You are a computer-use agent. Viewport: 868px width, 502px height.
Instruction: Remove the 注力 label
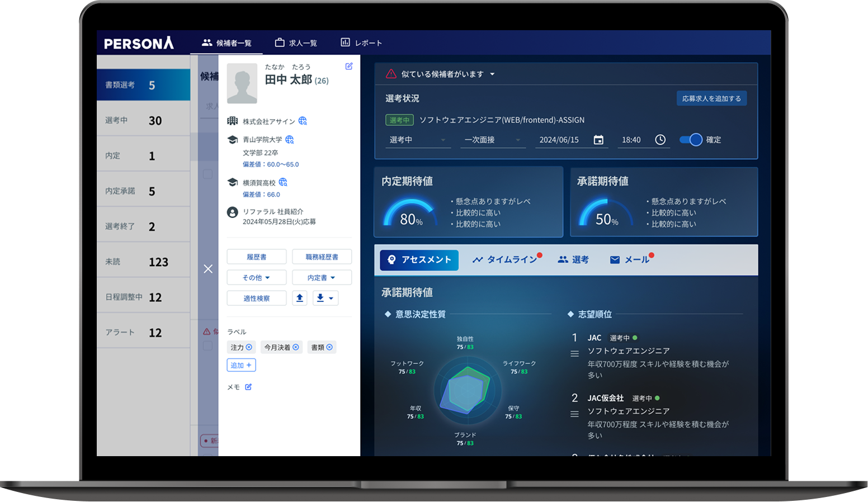pyautogui.click(x=249, y=347)
